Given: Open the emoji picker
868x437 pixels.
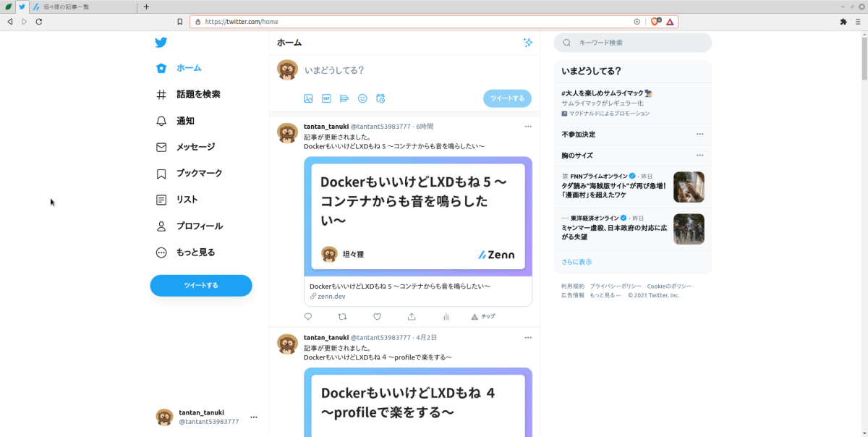Looking at the screenshot, I should pos(362,98).
